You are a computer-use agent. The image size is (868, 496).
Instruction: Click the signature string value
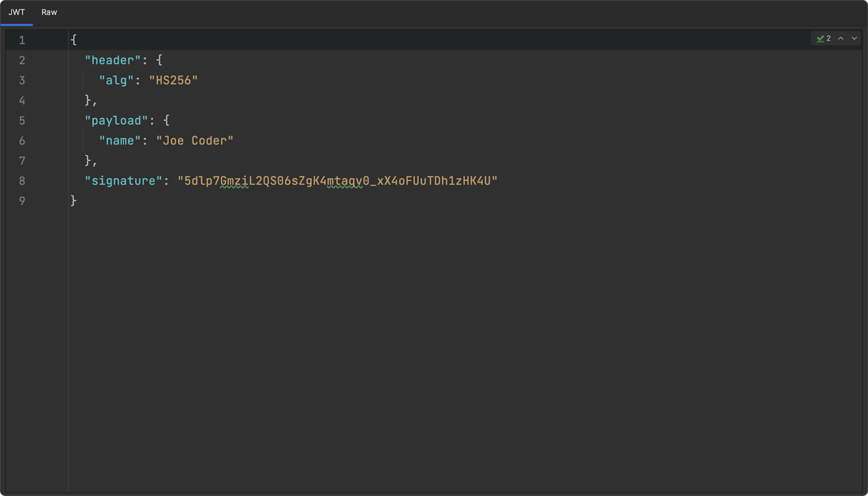coord(337,181)
